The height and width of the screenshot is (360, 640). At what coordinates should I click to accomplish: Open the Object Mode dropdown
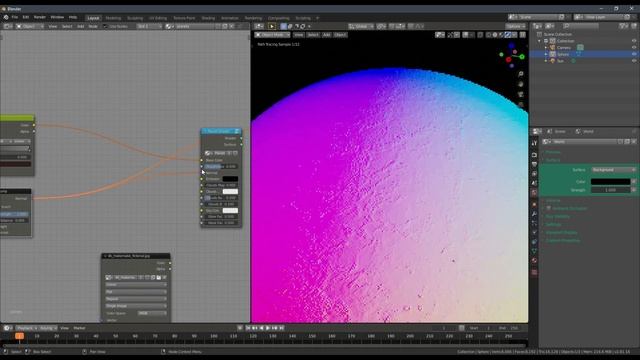(x=272, y=35)
